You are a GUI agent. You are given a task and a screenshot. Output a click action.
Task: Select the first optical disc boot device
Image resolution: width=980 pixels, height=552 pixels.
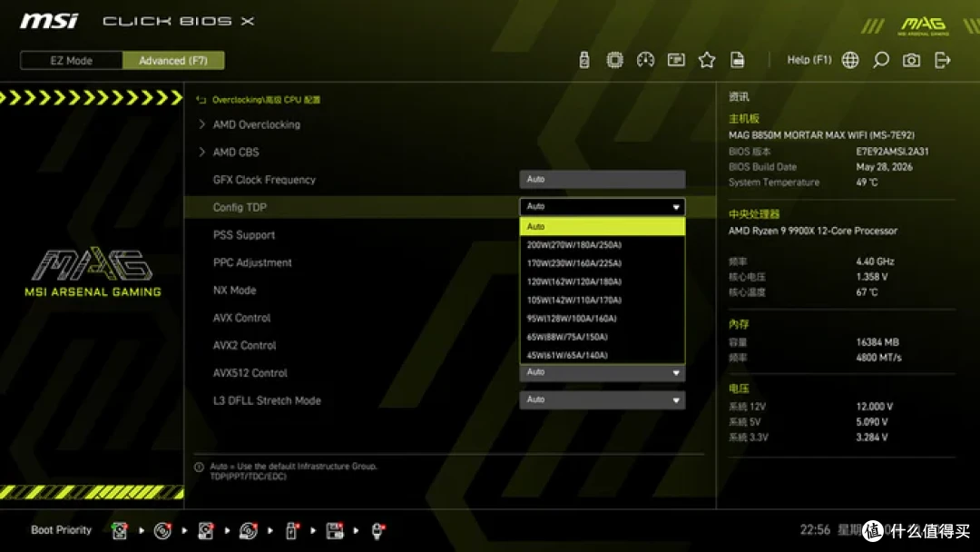[162, 531]
